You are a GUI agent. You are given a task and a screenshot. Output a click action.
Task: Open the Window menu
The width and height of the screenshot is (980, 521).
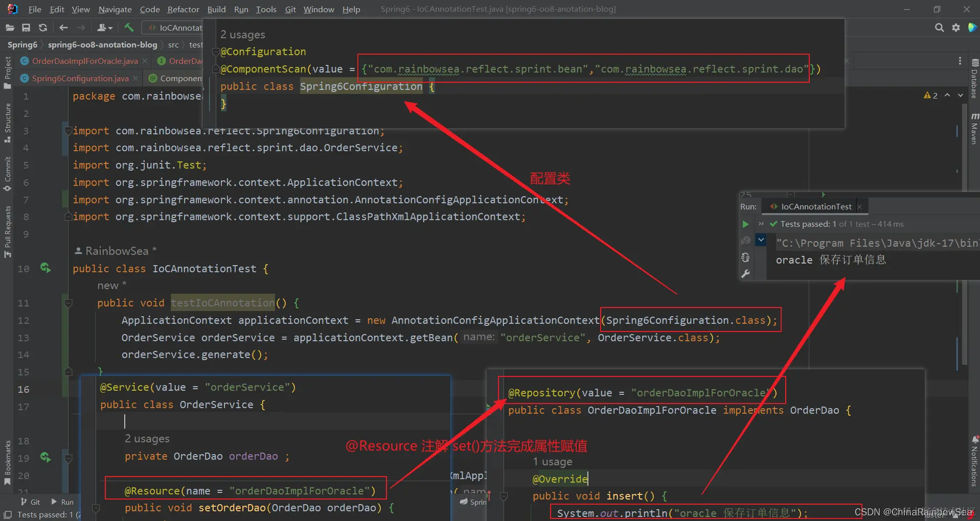click(x=318, y=9)
